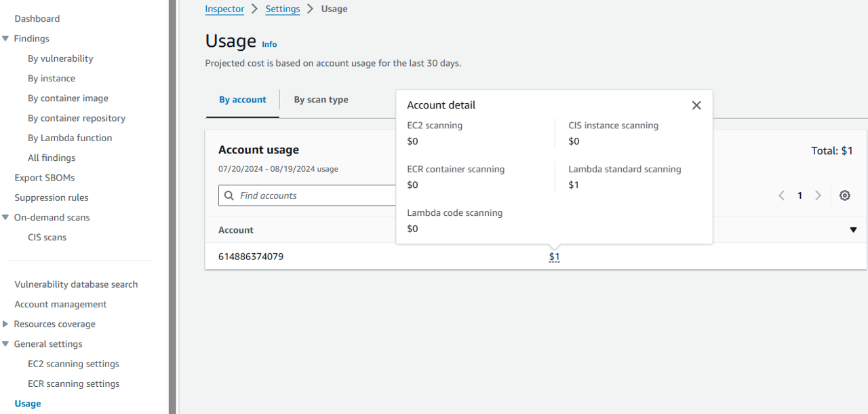Screen dimensions: 868x414
Task: Open the Usage Info link
Action: (x=269, y=44)
